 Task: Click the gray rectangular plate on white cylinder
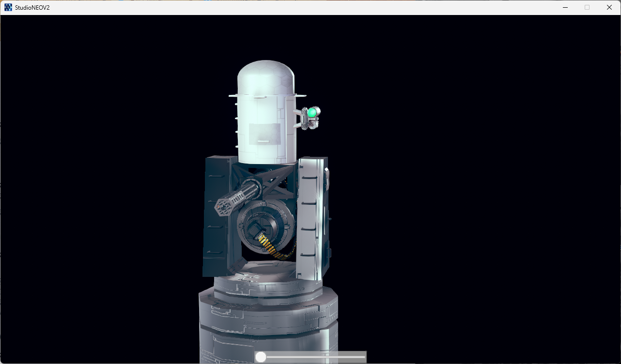pos(264,133)
